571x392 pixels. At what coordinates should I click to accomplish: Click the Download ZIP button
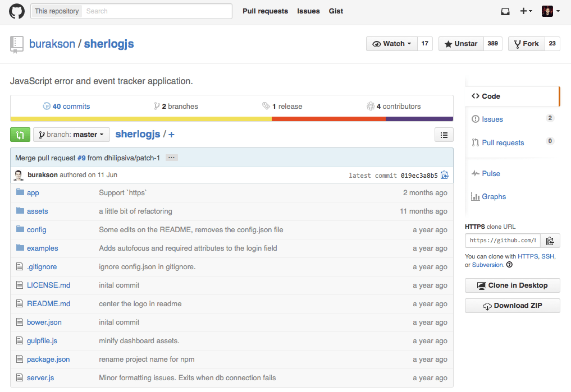[512, 306]
